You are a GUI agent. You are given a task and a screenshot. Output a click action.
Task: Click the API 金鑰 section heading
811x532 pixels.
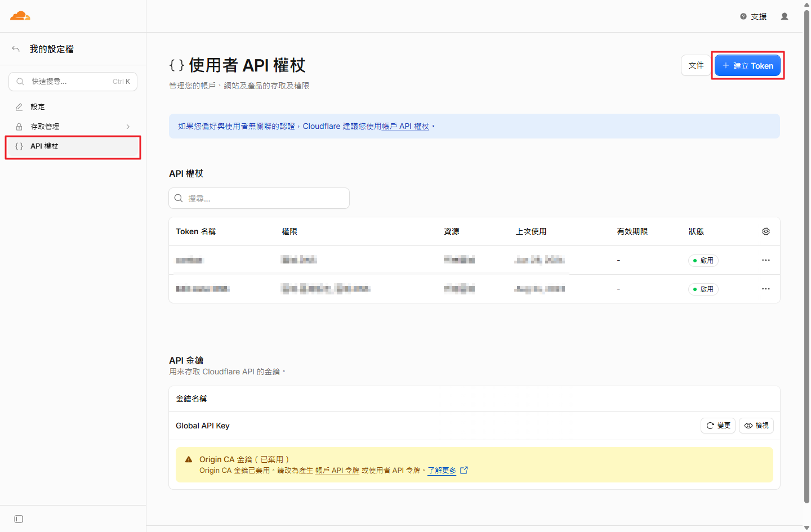click(x=186, y=360)
